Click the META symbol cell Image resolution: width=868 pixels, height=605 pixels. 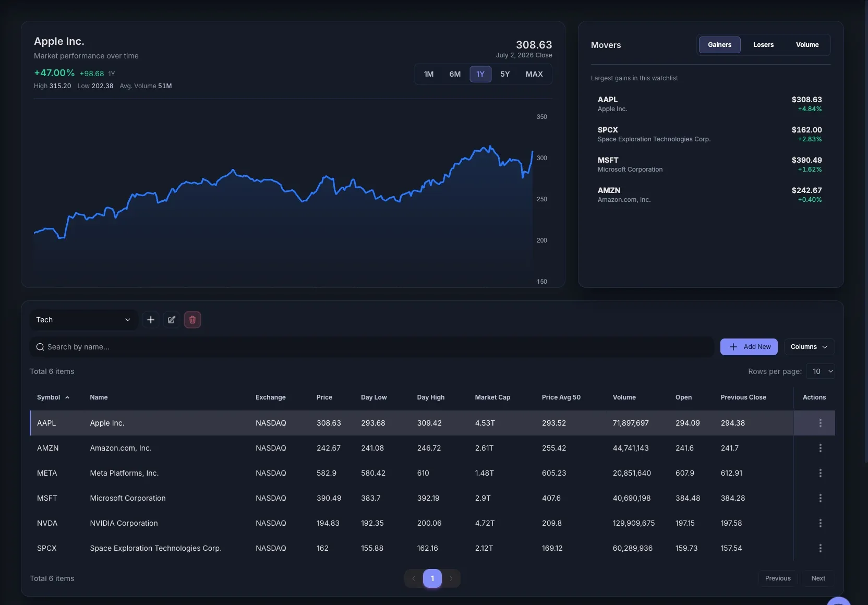(47, 473)
